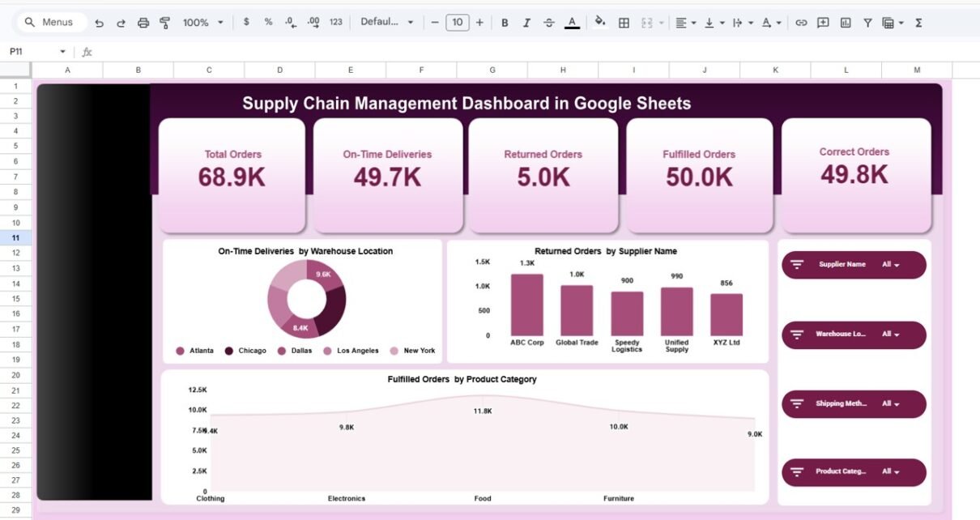The height and width of the screenshot is (520, 980).
Task: Print the spreadsheet using the printer icon
Action: click(143, 23)
